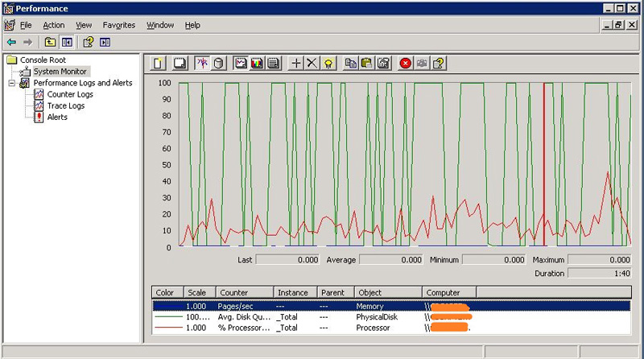644x359 pixels.
Task: Click the Clear Display icon
Action: click(x=180, y=64)
